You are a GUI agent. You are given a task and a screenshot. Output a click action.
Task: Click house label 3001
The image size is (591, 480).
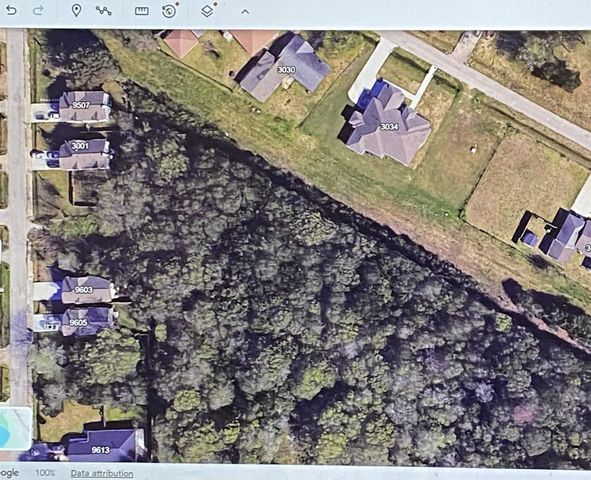pyautogui.click(x=80, y=145)
